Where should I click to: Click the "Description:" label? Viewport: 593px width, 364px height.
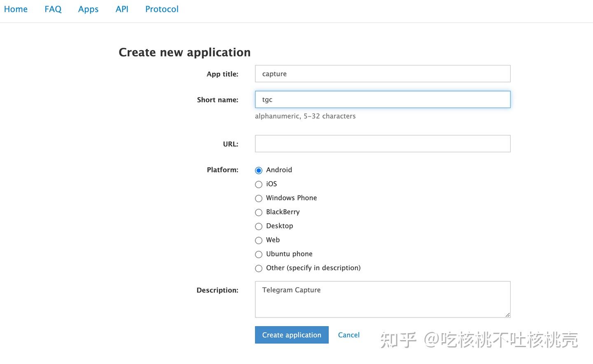pyautogui.click(x=217, y=290)
